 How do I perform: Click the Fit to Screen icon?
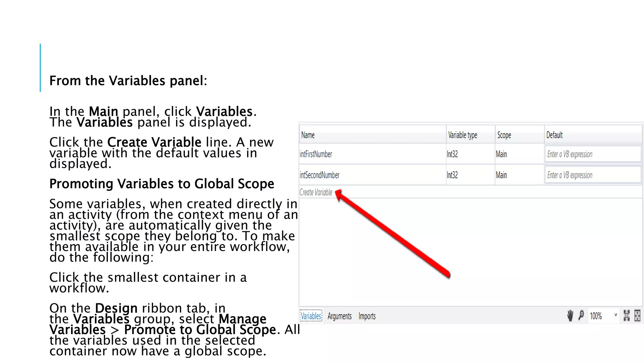pyautogui.click(x=626, y=315)
